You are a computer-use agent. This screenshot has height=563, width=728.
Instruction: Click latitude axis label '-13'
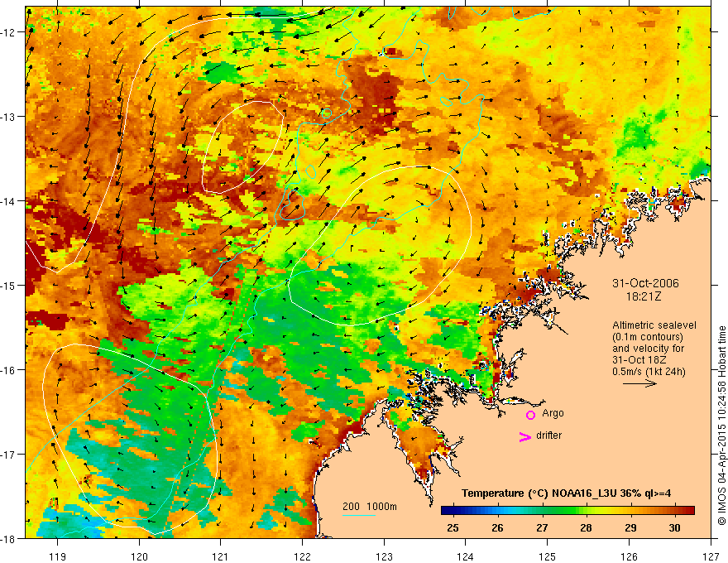point(8,117)
